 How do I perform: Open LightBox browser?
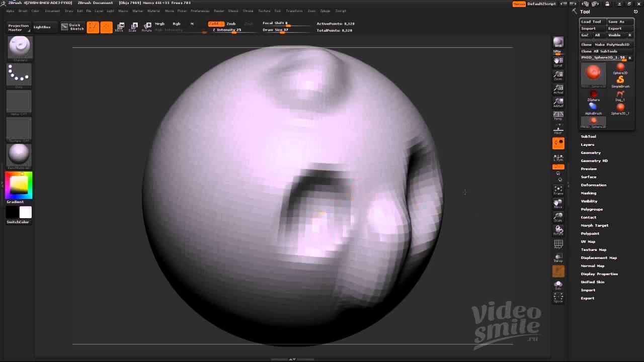(42, 27)
